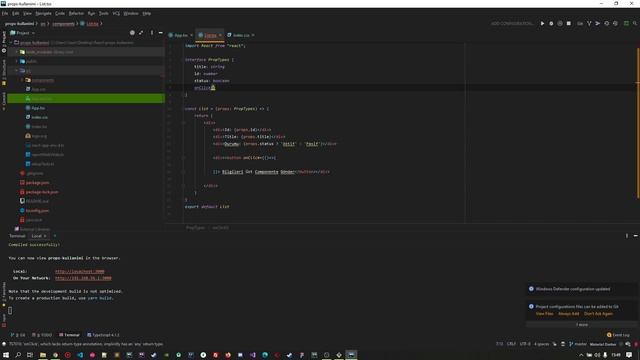Image resolution: width=640 pixels, height=360 pixels.
Task: Open the File menu
Action: point(5,13)
